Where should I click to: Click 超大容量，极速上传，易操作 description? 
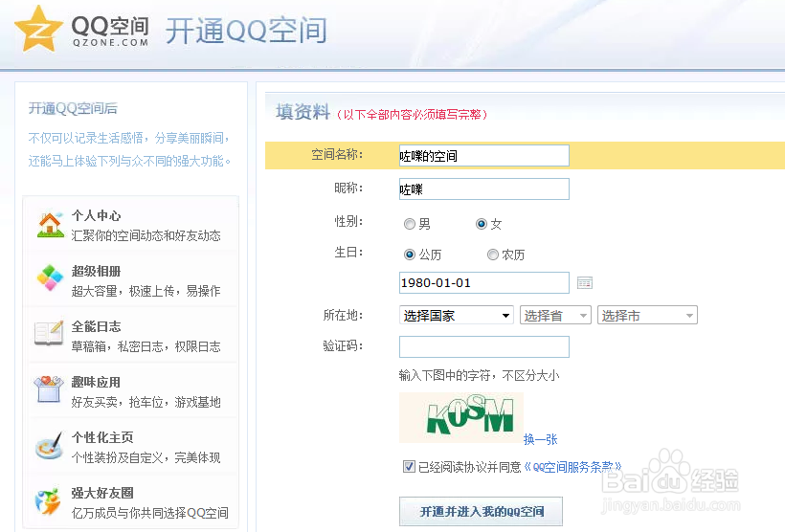[x=146, y=291]
